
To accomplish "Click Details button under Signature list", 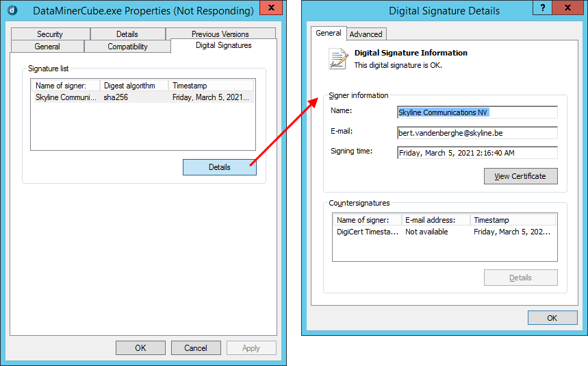I will coord(220,167).
